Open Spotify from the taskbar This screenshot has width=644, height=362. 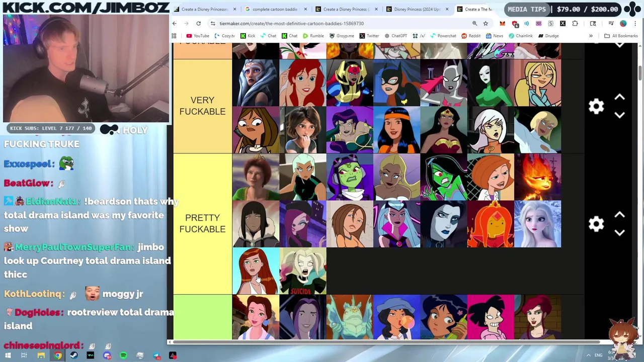coord(123,355)
